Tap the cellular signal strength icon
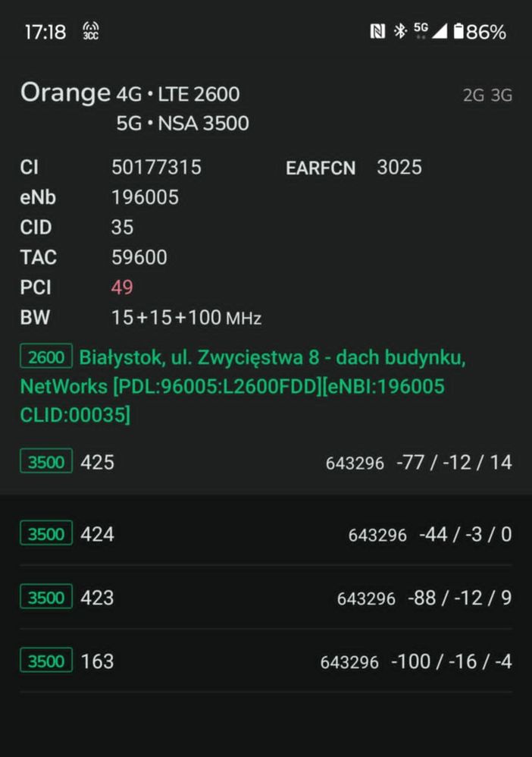Image resolution: width=532 pixels, height=757 pixels. tap(440, 32)
